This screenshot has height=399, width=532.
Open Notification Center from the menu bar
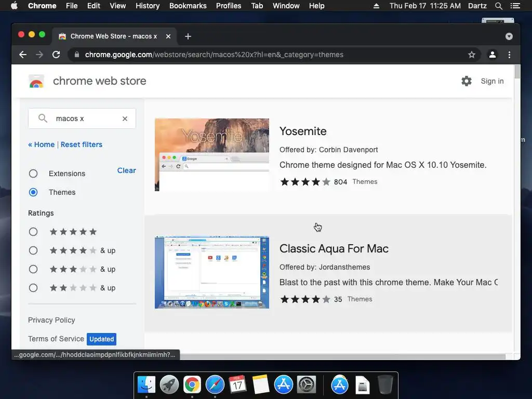(x=515, y=6)
